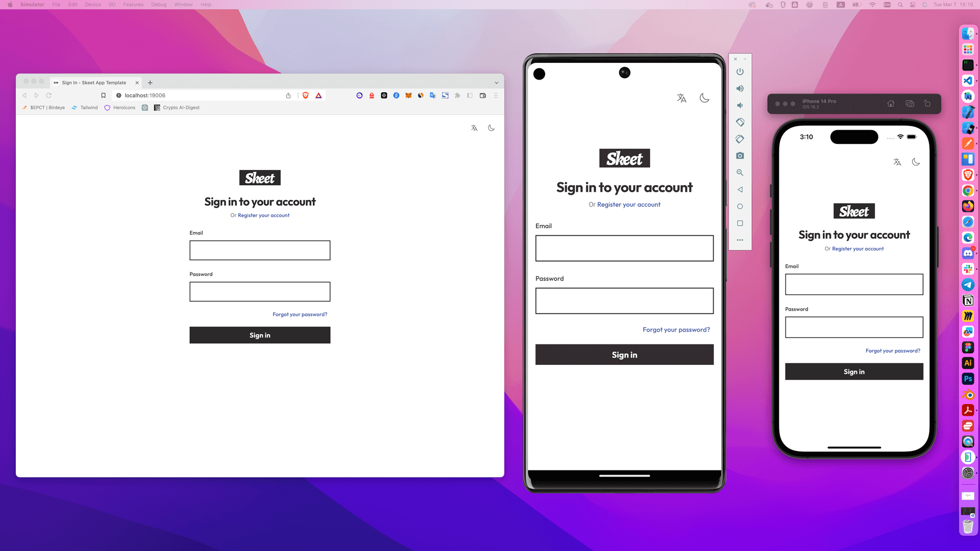Click the camera icon on simulator toolbar
The image size is (980, 551).
(x=739, y=156)
